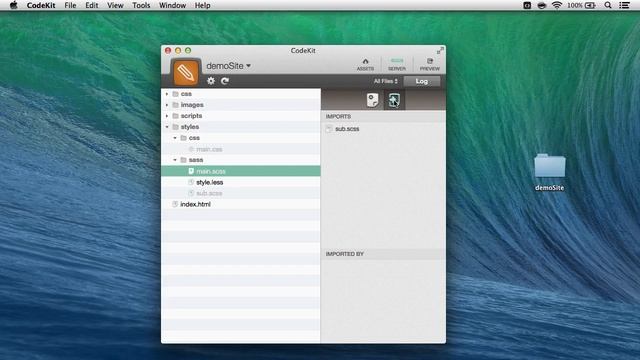Select the linked files inspector tab icon
Screen dimensions: 640x360
tap(394, 100)
